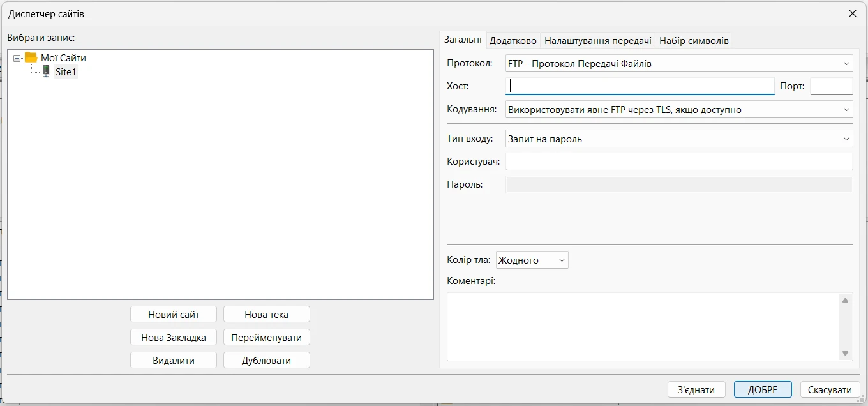Collapse the Мої Сайти tree node
868x406 pixels.
pos(17,58)
